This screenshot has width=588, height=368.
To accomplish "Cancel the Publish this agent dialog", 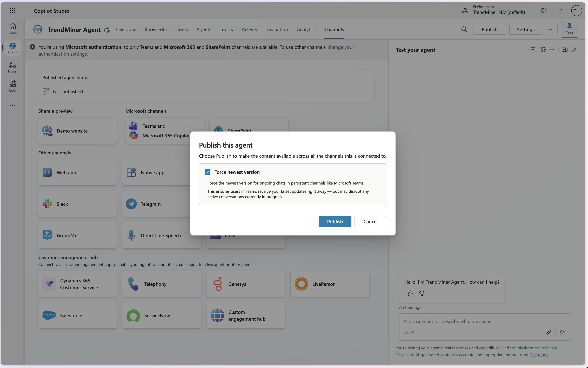I will pos(371,221).
